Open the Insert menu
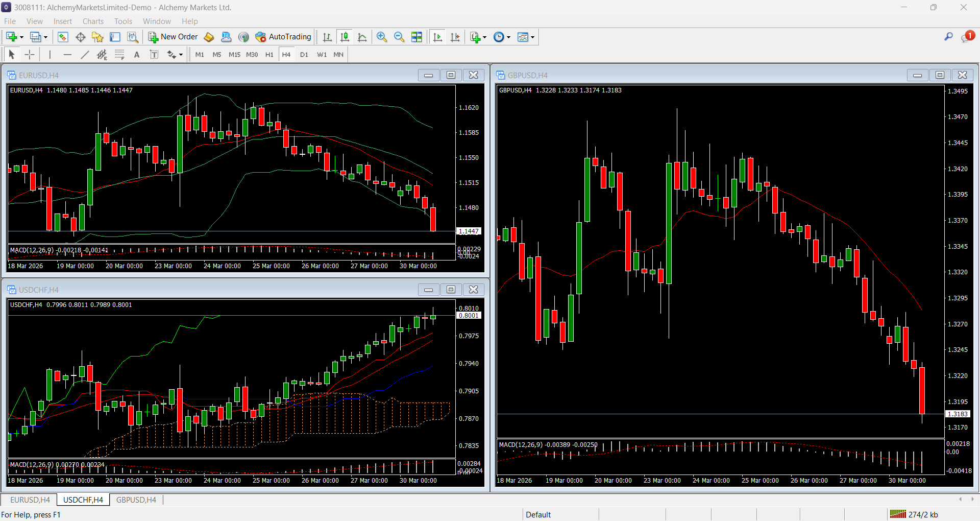 click(x=63, y=21)
